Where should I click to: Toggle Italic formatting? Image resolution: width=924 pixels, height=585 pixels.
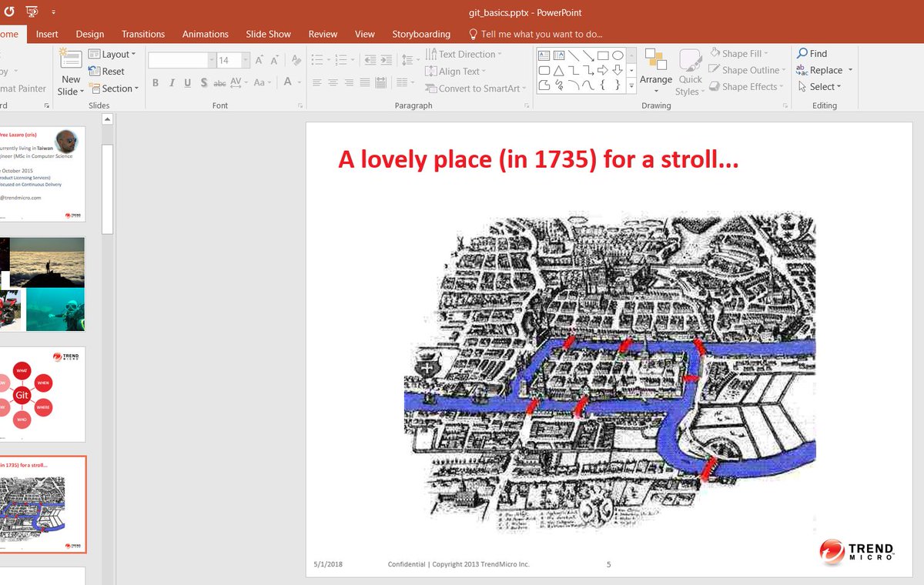[x=172, y=82]
